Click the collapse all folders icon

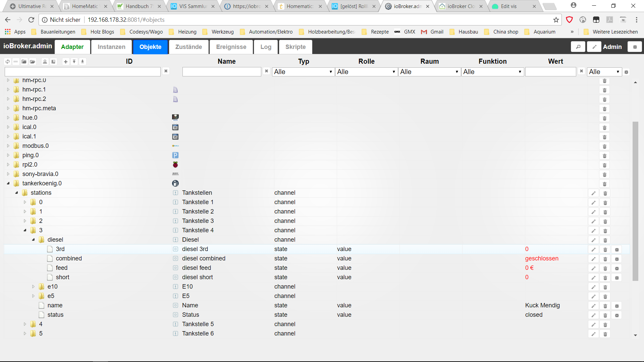[24, 62]
